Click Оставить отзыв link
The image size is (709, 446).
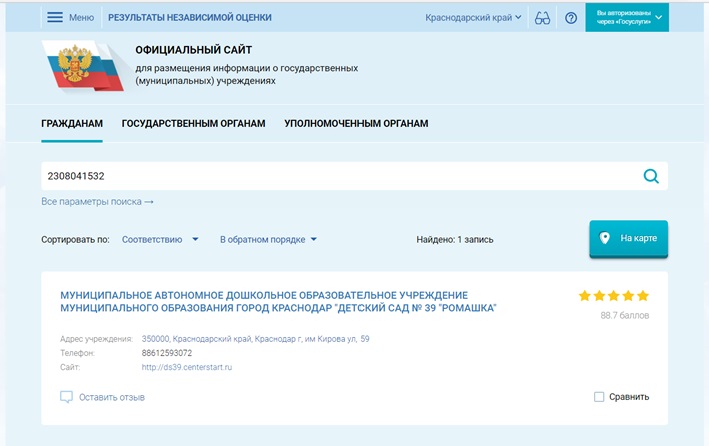pyautogui.click(x=112, y=397)
